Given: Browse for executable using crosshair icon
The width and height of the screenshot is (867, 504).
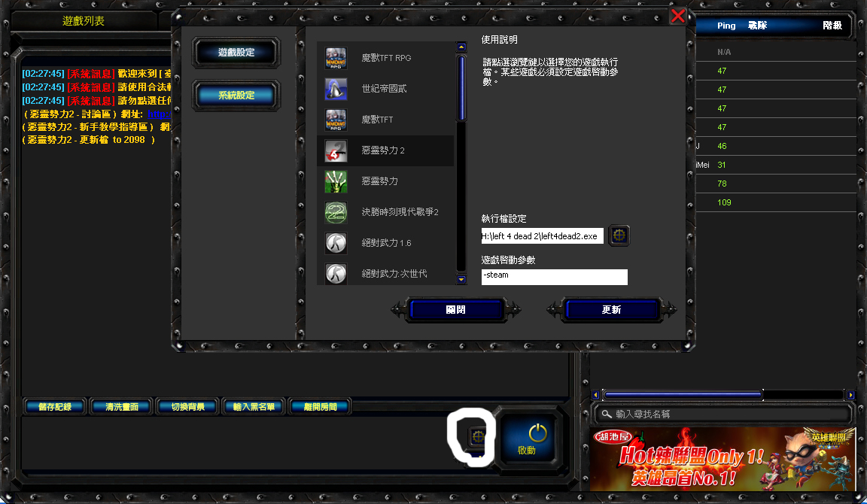Looking at the screenshot, I should (619, 235).
